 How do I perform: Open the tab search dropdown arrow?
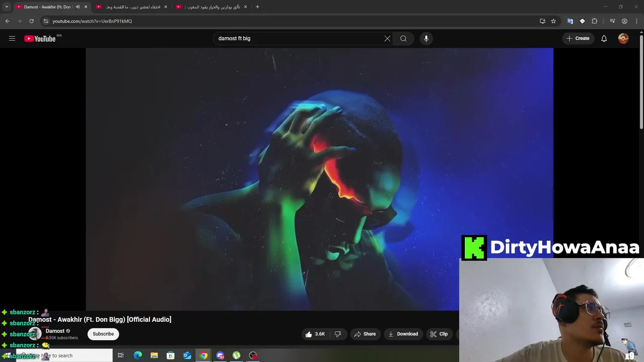(x=7, y=7)
